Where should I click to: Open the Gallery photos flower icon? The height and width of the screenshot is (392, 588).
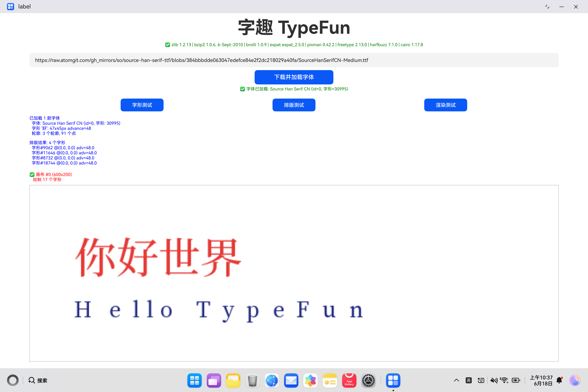[311, 380]
